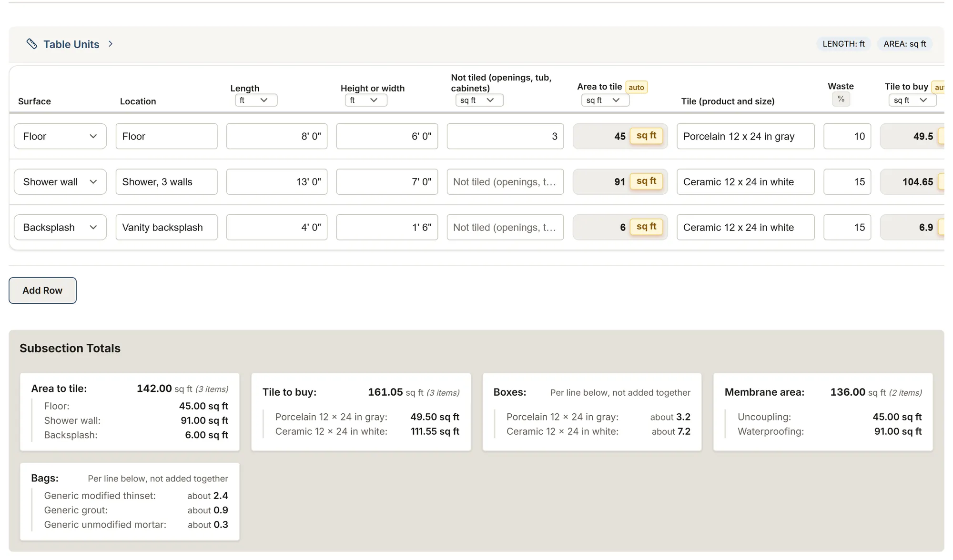953x560 pixels.
Task: Open the Area to tile unit dropdown
Action: point(605,100)
